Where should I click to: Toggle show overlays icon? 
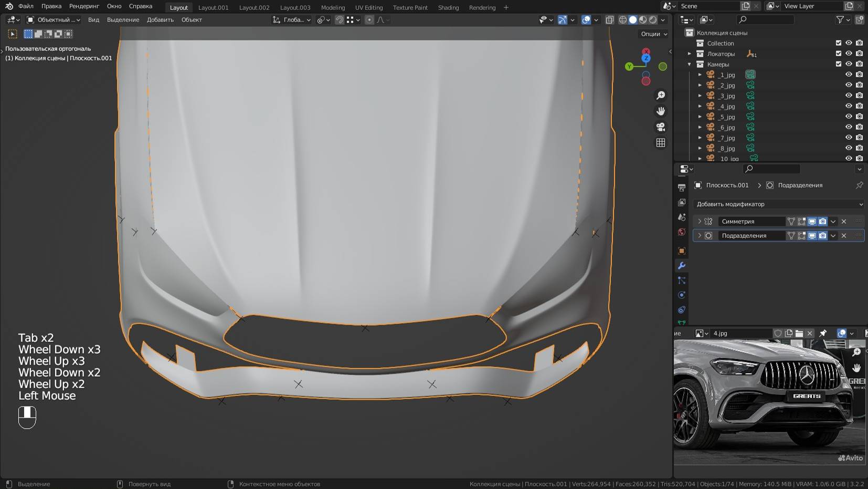pyautogui.click(x=586, y=20)
